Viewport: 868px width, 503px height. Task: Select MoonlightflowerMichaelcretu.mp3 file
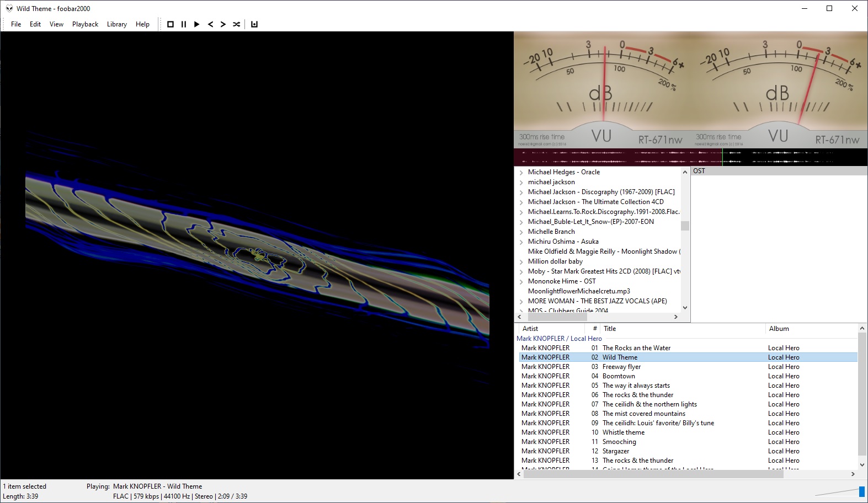point(579,291)
